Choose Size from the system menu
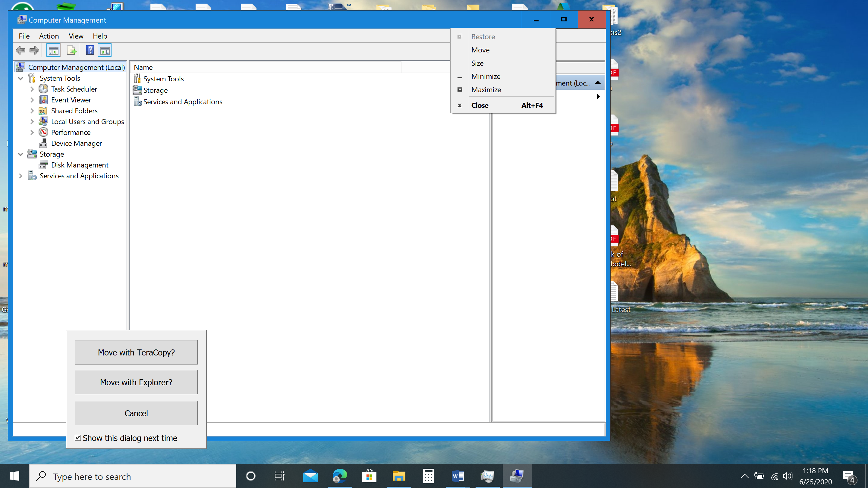The image size is (868, 488). tap(503, 63)
